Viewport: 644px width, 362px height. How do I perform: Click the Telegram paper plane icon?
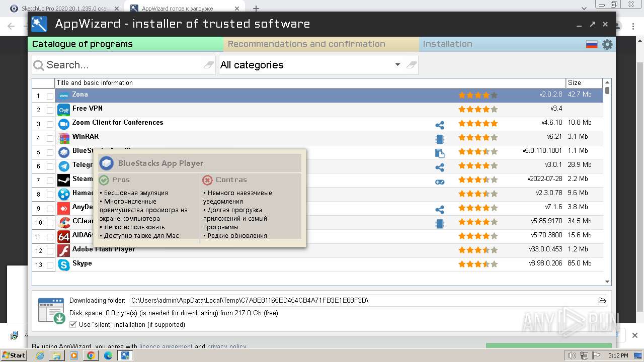coord(63,166)
